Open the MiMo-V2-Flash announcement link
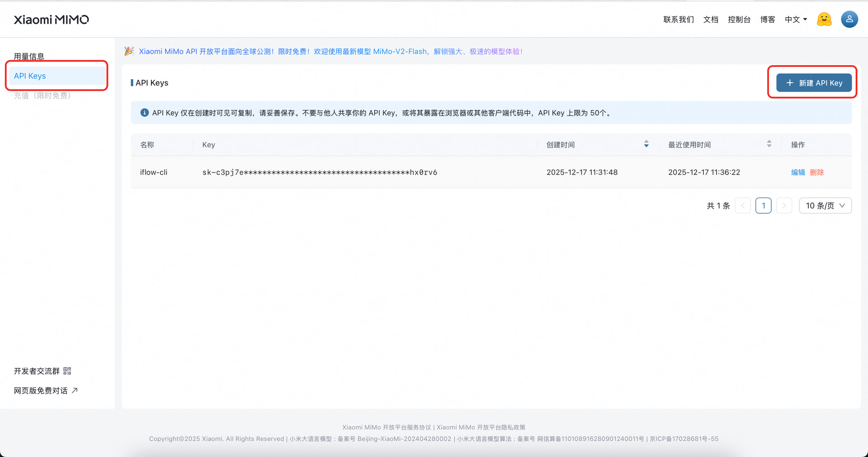The height and width of the screenshot is (457, 868). [401, 51]
